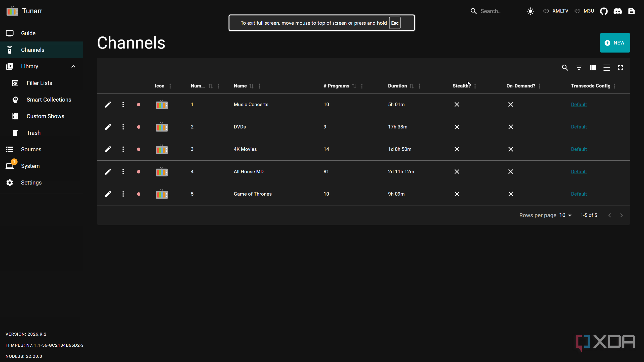The image size is (644, 362).
Task: Click the Music Concerts channel TV icon
Action: (162, 104)
